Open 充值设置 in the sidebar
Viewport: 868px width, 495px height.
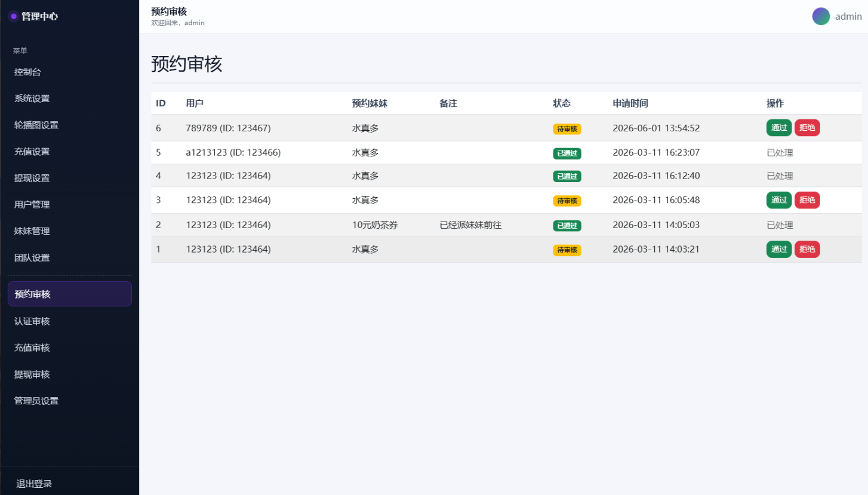[70, 152]
